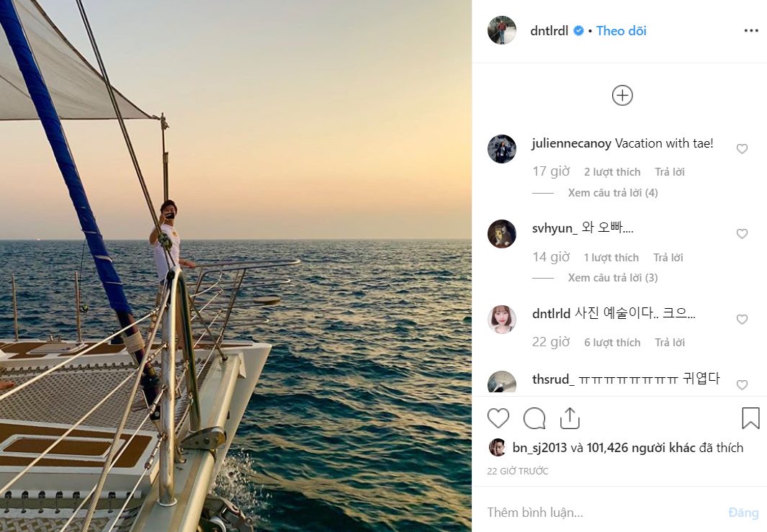Like the post with the heart icon
767x532 pixels.
click(498, 418)
